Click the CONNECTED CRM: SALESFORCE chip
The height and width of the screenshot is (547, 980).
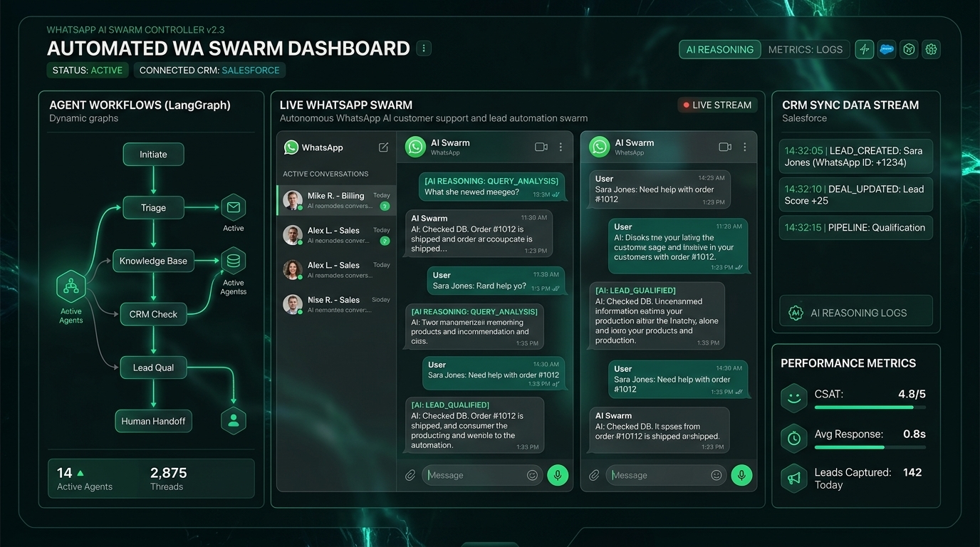click(x=209, y=71)
